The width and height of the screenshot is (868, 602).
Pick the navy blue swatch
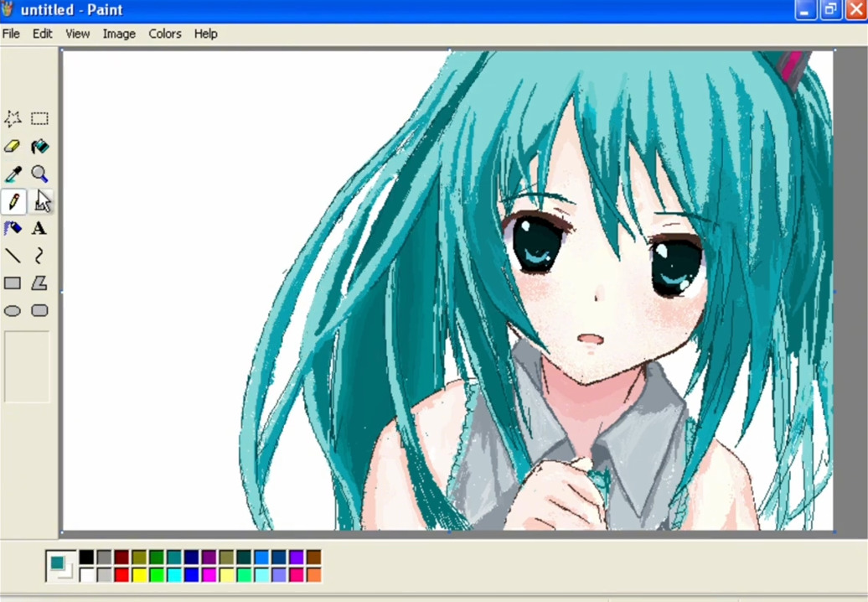pyautogui.click(x=192, y=557)
